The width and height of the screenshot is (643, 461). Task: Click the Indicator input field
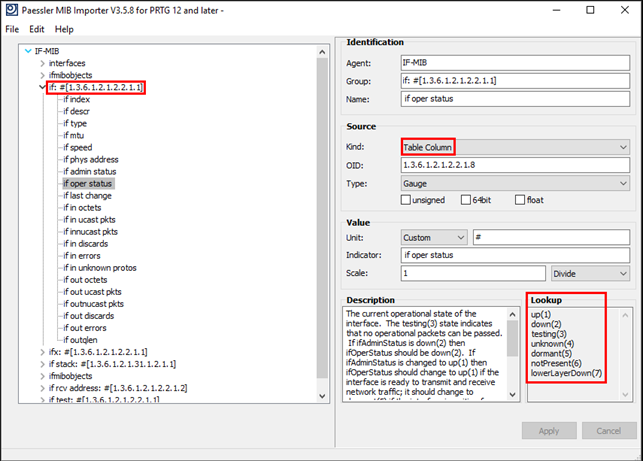tap(515, 255)
